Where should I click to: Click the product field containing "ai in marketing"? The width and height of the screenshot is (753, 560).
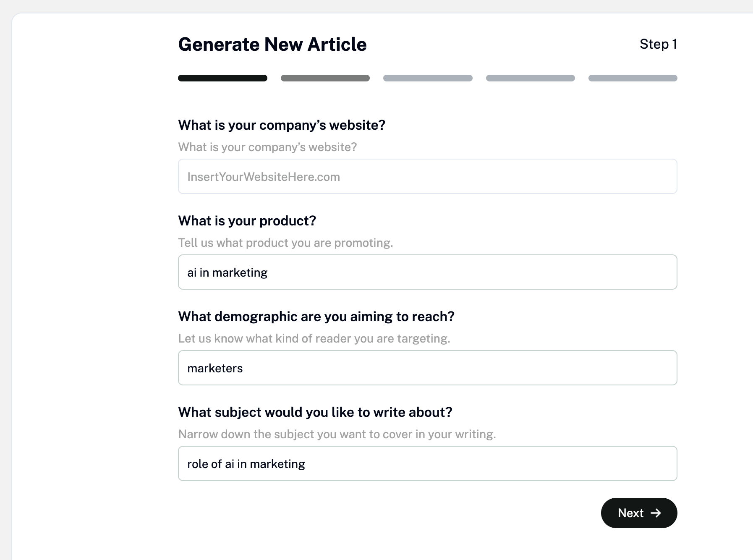tap(427, 272)
